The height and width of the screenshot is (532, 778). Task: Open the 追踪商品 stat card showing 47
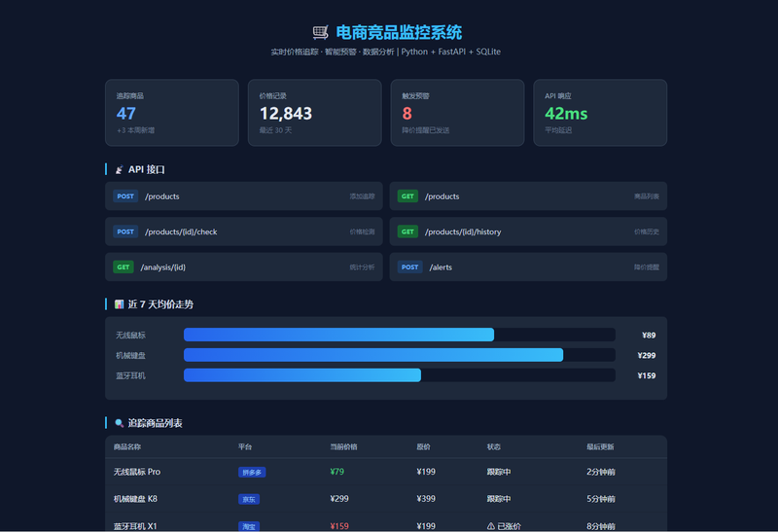(172, 113)
